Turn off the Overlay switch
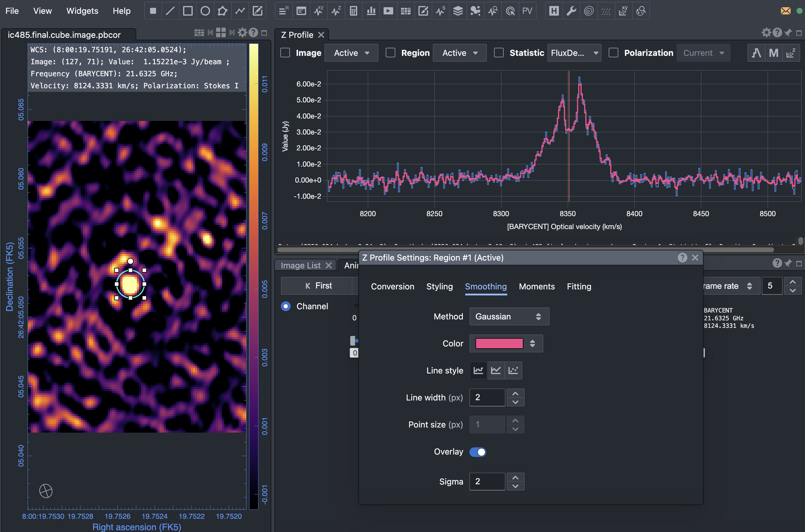This screenshot has width=805, height=532. (x=478, y=452)
